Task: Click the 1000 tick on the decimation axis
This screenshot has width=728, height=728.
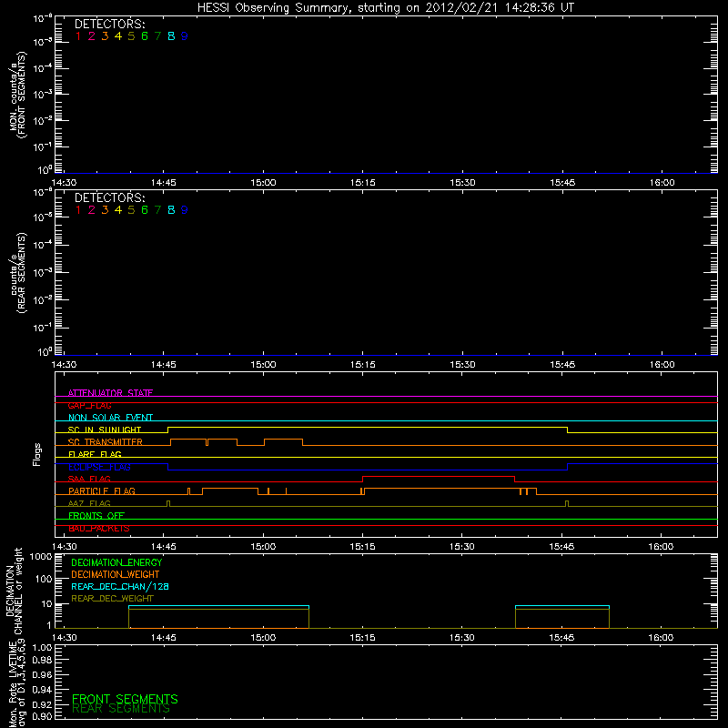Action: 41,557
